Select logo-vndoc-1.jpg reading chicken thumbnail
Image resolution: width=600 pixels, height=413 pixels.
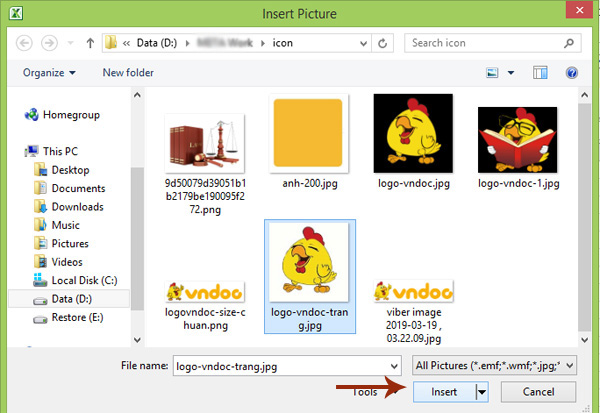[517, 140]
